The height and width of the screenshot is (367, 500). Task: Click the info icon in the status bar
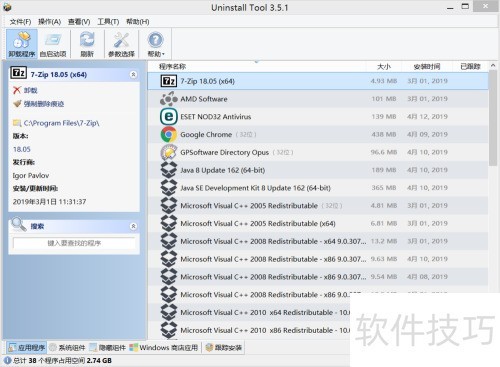click(x=8, y=360)
